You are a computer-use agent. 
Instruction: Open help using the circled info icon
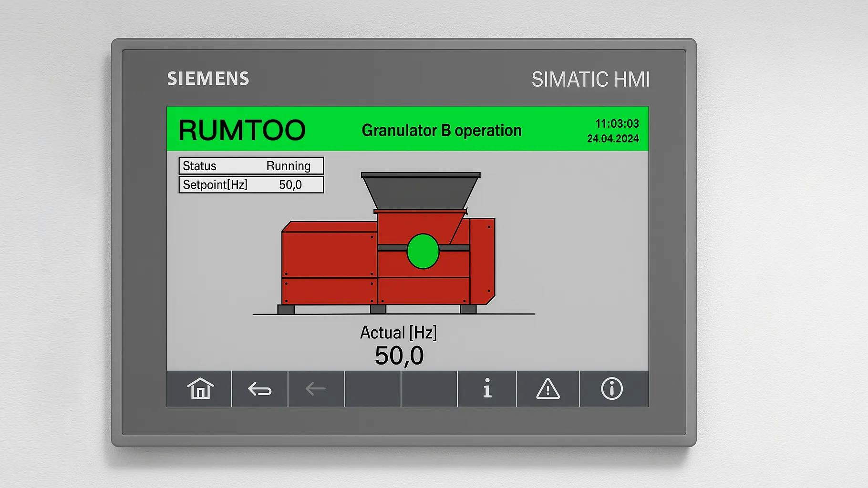[x=611, y=390]
